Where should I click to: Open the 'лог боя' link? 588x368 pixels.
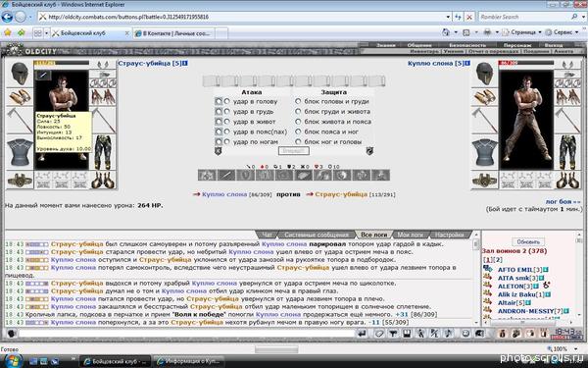(563, 201)
